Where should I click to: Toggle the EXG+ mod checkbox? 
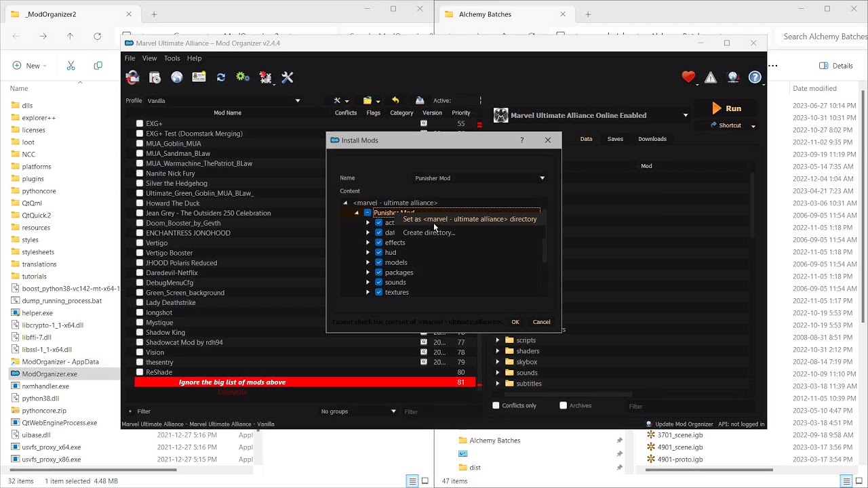point(140,123)
